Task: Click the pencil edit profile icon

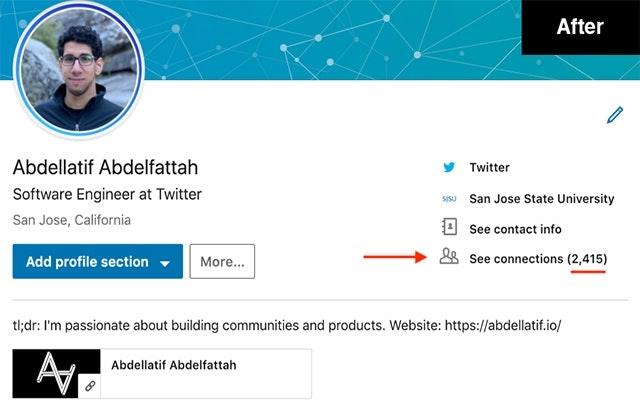Action: [x=615, y=115]
